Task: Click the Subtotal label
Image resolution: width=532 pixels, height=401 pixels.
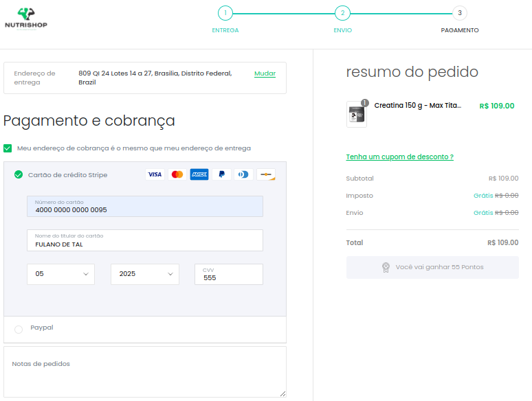Action: click(x=359, y=179)
